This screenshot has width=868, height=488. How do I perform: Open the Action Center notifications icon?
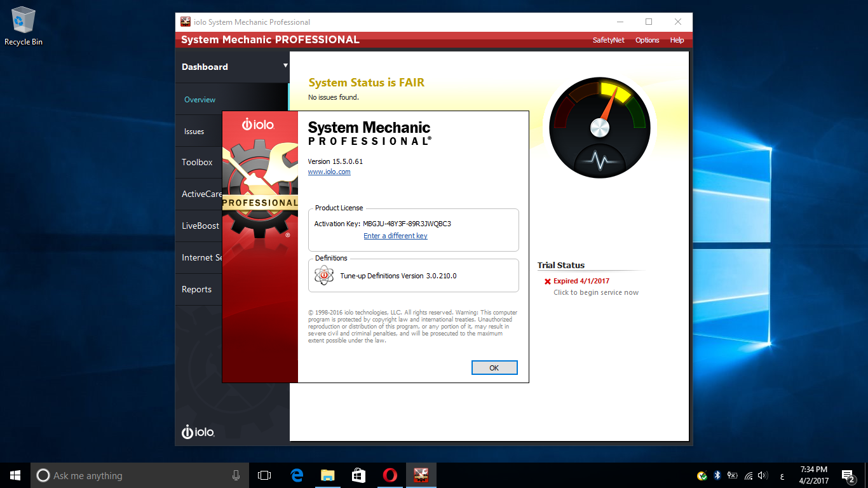pos(848,475)
